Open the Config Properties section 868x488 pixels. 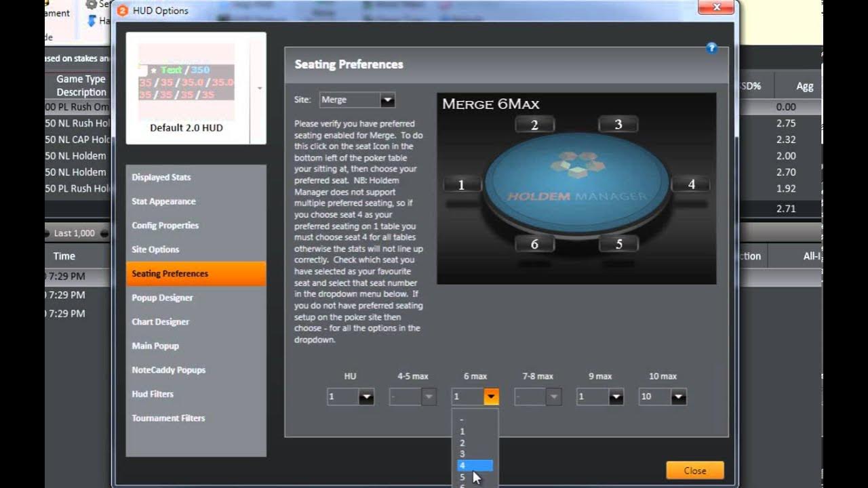coord(196,226)
